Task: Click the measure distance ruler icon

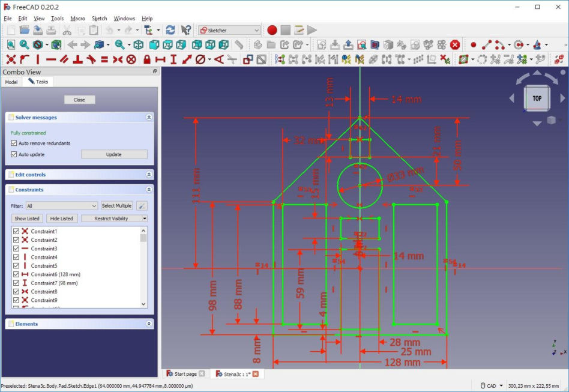Action: click(x=239, y=44)
